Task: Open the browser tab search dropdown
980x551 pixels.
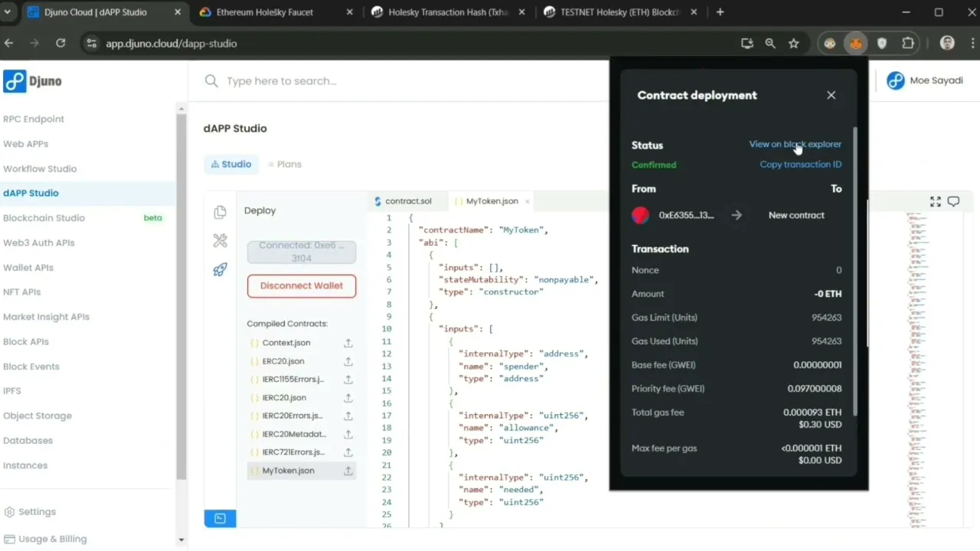Action: (8, 12)
